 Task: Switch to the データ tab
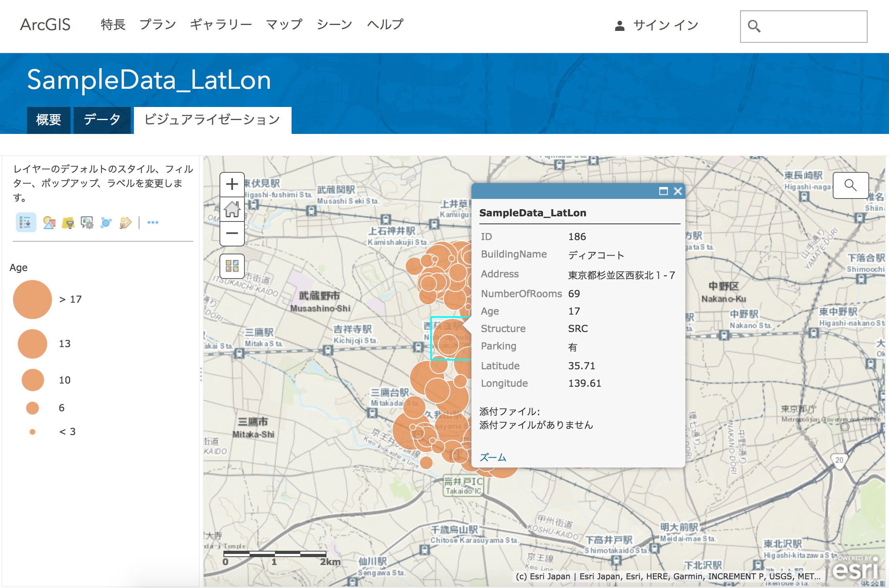[102, 120]
